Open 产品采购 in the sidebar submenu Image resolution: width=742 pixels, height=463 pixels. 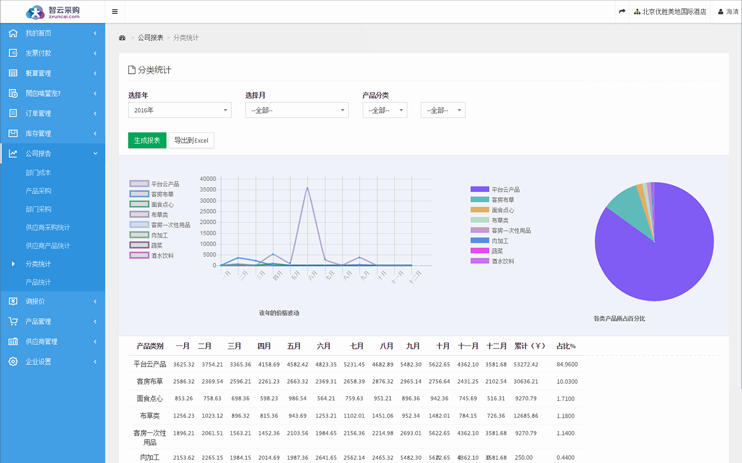coord(38,191)
